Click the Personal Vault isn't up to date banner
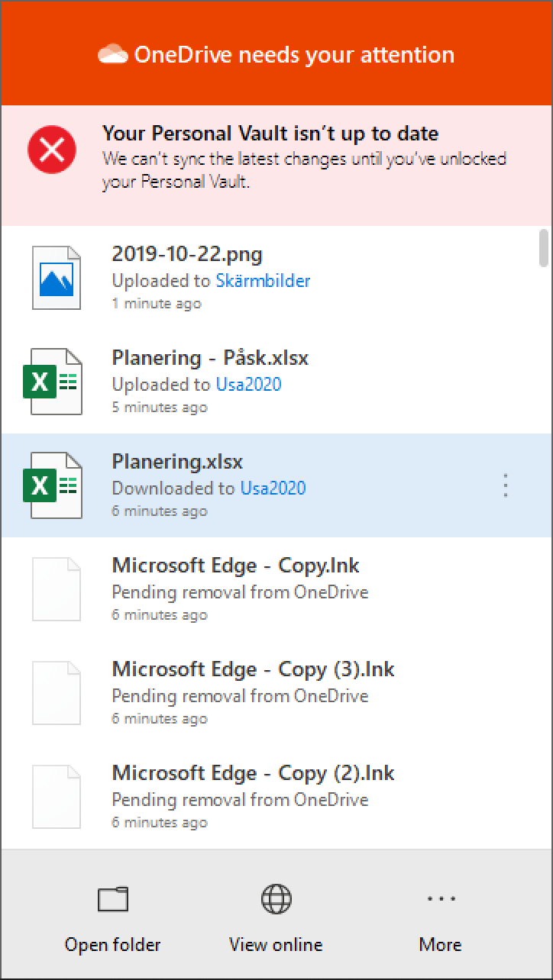Image resolution: width=553 pixels, height=980 pixels. pyautogui.click(x=304, y=157)
